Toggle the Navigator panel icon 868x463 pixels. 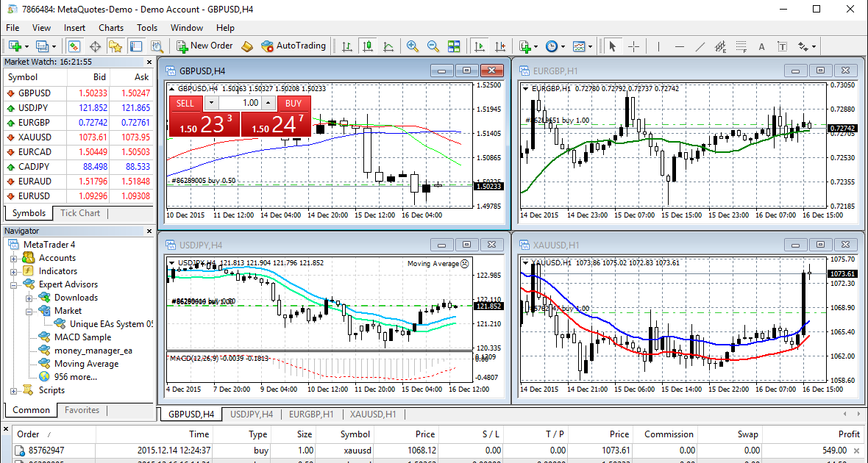115,46
